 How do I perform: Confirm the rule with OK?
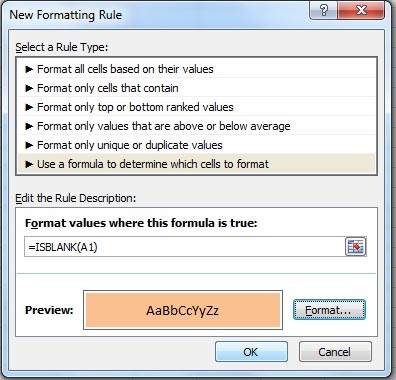point(251,352)
